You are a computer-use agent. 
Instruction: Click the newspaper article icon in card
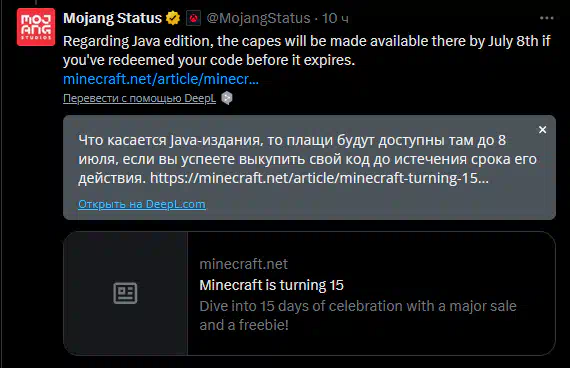click(125, 293)
